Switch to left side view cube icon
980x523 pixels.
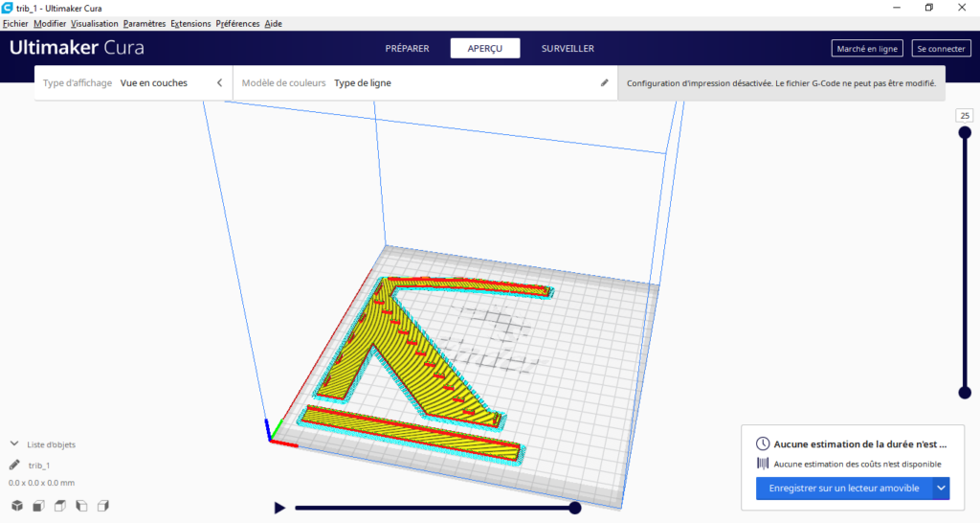click(81, 506)
